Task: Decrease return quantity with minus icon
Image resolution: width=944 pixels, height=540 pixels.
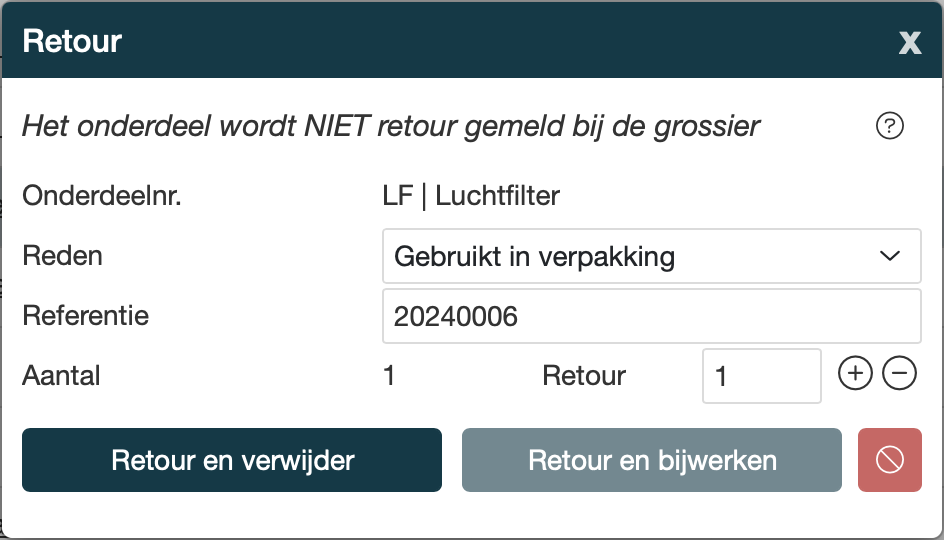Action: [x=900, y=375]
